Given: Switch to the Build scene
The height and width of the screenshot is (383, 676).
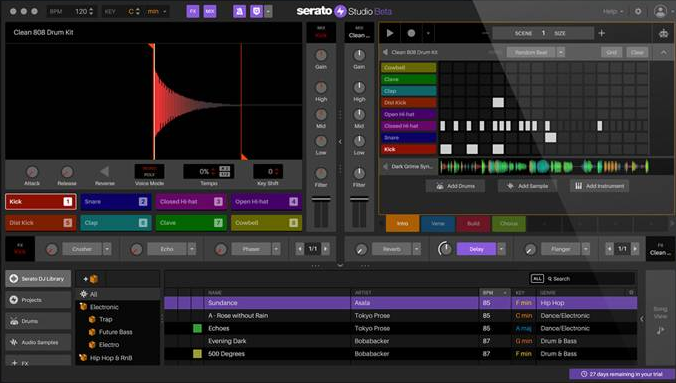Looking at the screenshot, I should click(473, 223).
